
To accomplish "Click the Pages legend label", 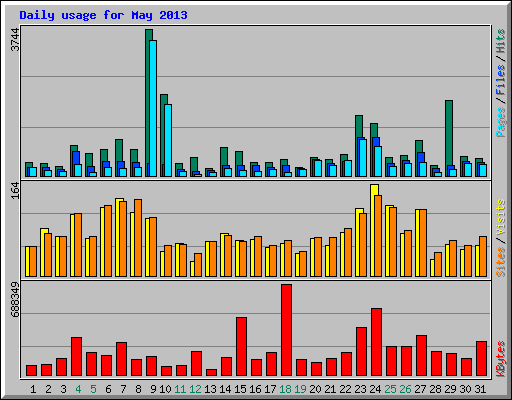I will [x=501, y=122].
